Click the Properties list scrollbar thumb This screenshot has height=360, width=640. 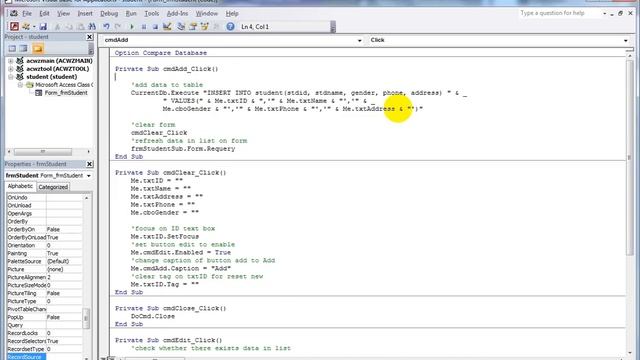86,318
